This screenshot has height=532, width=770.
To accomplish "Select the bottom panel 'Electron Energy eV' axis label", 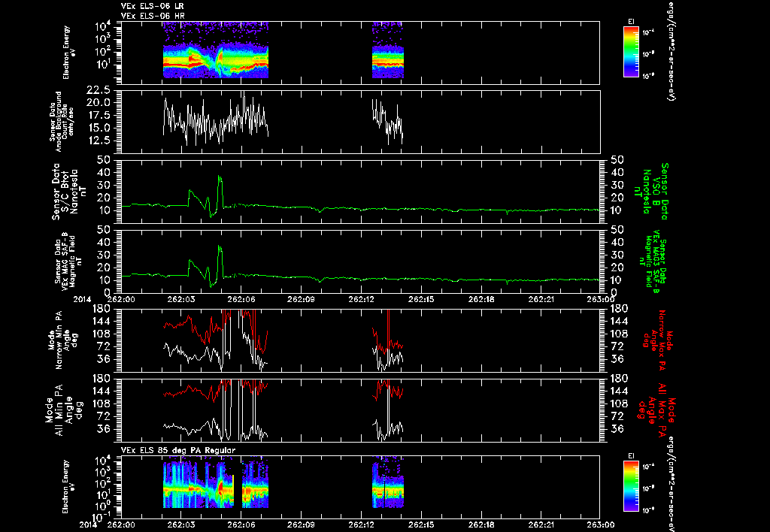I will 69,487.
